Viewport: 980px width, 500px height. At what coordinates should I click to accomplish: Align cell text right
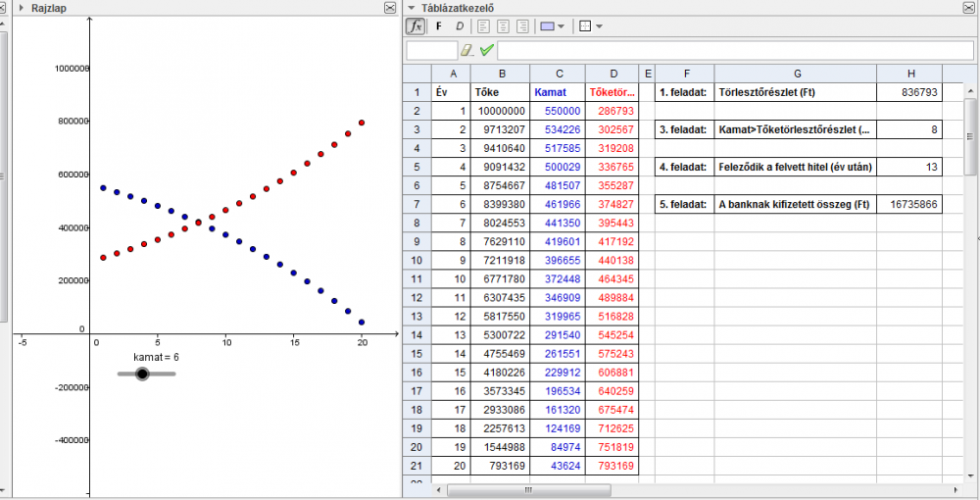click(522, 26)
